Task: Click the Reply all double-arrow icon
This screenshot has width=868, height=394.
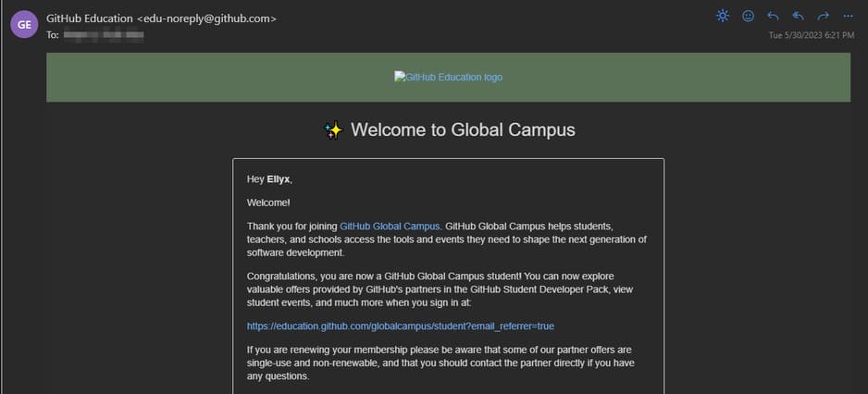Action: (798, 16)
